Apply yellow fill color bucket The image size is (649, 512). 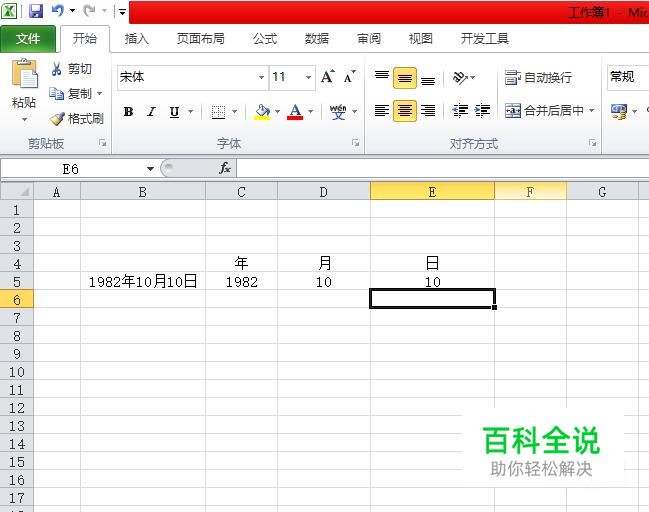point(262,112)
